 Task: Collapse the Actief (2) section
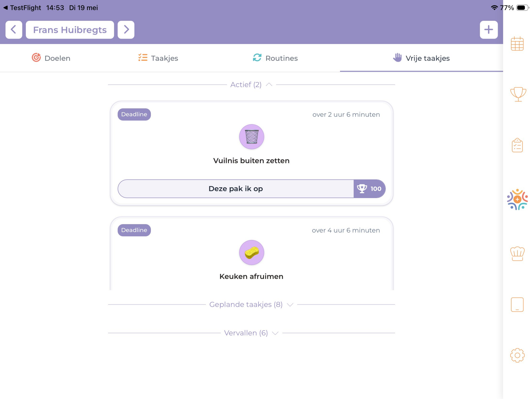(251, 85)
